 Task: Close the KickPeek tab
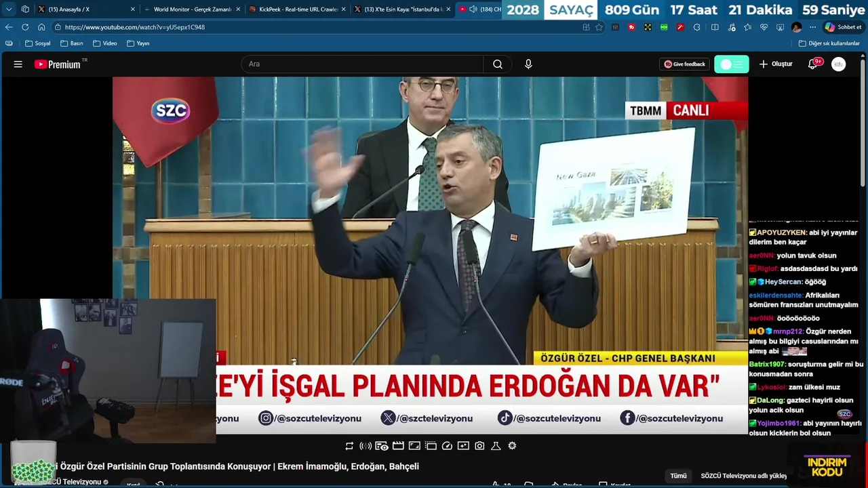pos(344,9)
